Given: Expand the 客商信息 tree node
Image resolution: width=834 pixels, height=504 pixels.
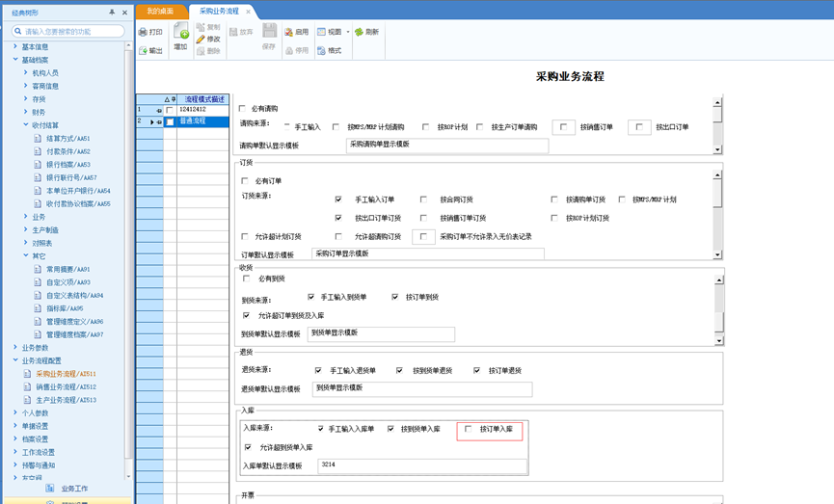Looking at the screenshot, I should tap(25, 86).
